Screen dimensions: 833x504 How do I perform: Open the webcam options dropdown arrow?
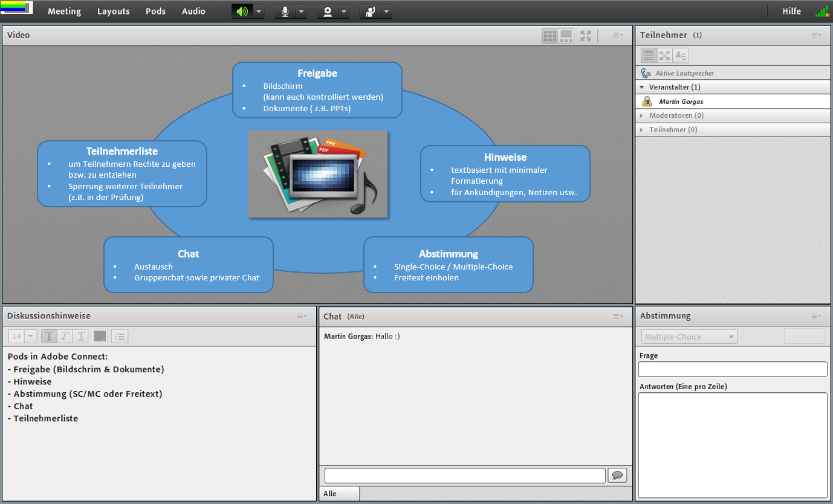click(x=343, y=11)
